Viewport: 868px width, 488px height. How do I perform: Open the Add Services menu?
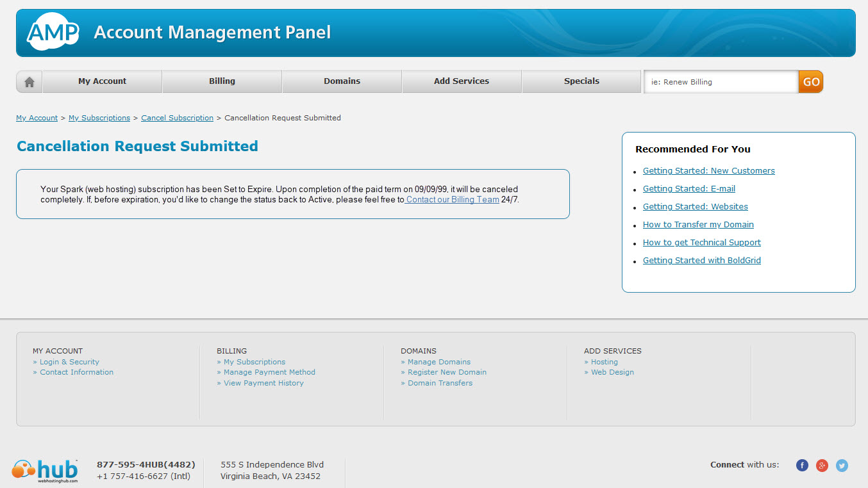click(x=462, y=81)
